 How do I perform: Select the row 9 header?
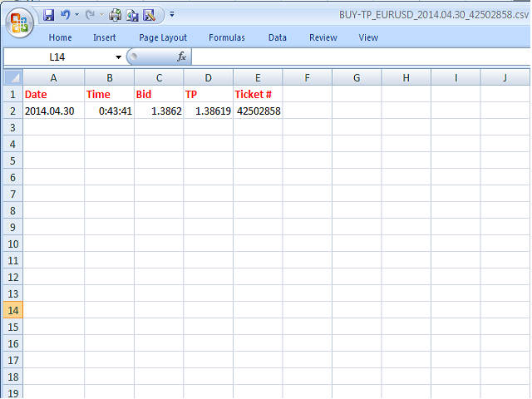(13, 227)
